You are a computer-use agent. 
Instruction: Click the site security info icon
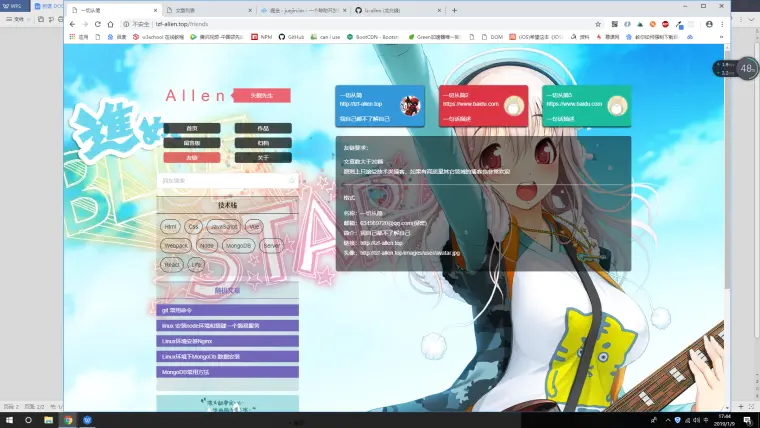[126, 24]
